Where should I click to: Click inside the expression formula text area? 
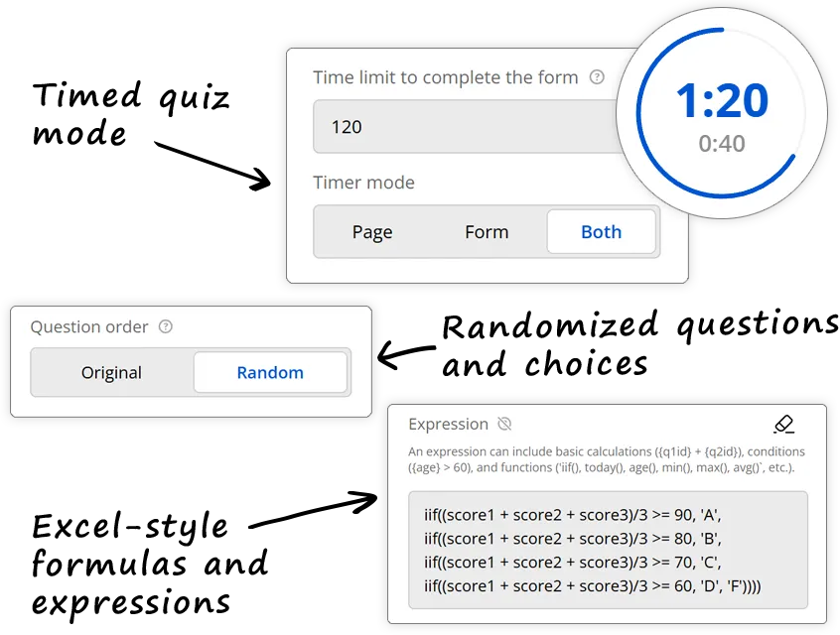(x=608, y=550)
